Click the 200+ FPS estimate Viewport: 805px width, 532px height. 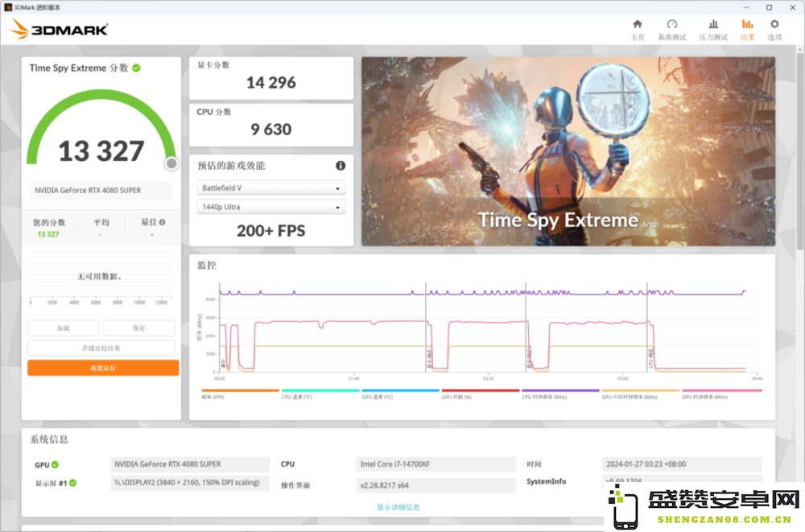point(271,231)
